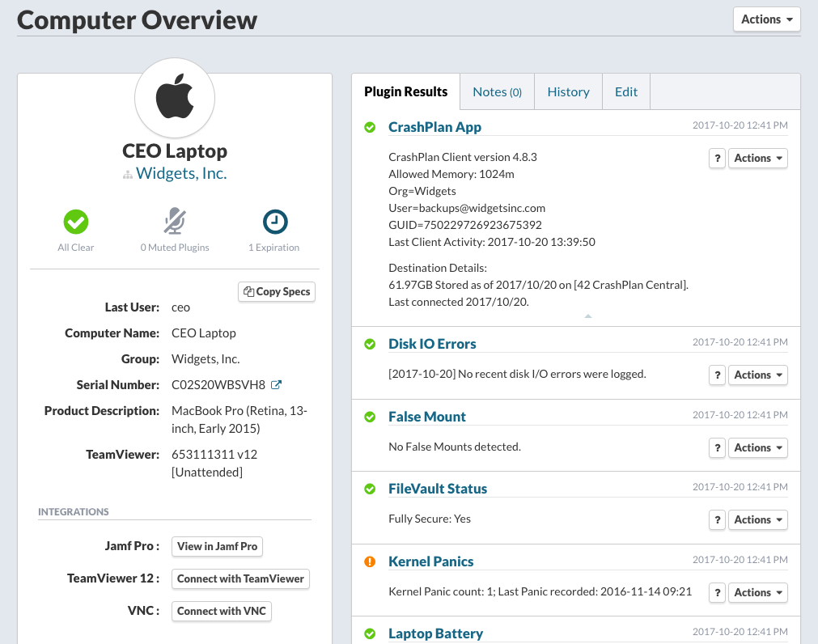Open the Widgets, Inc. organization link

181,173
